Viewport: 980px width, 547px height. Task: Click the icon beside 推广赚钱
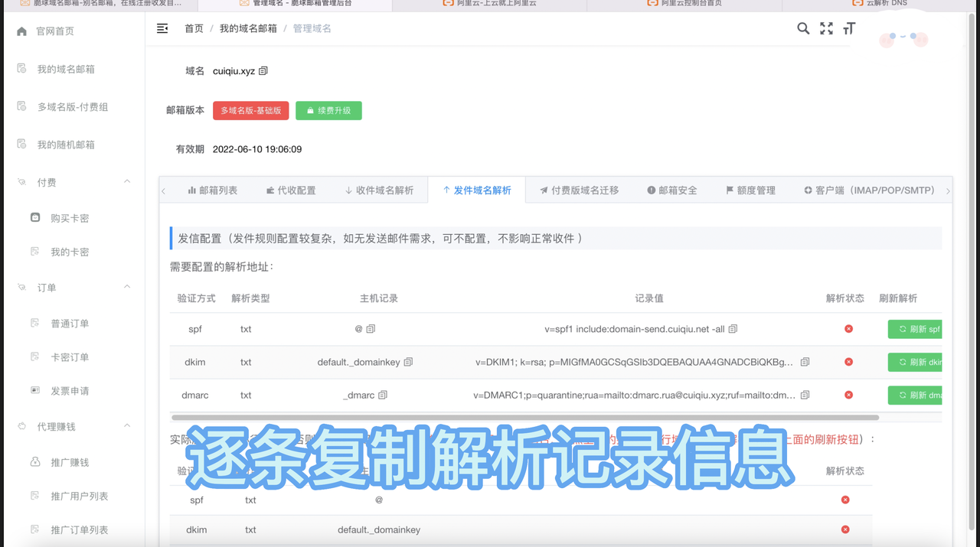click(x=35, y=462)
